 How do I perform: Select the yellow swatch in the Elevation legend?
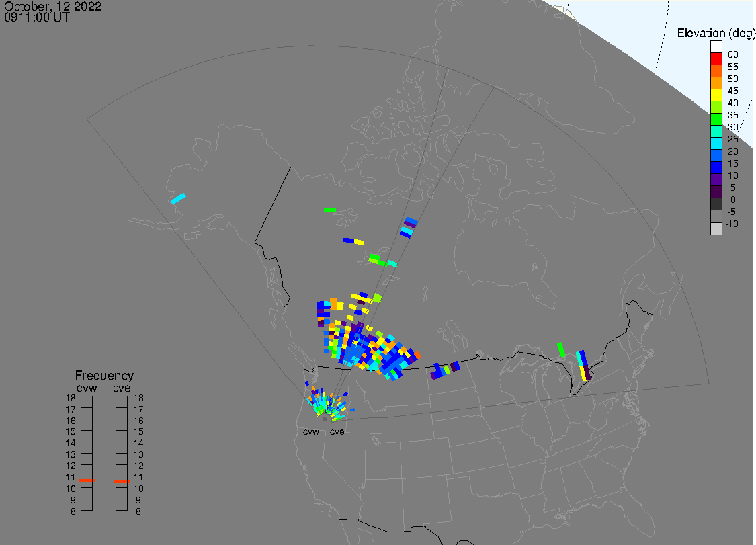click(x=716, y=95)
